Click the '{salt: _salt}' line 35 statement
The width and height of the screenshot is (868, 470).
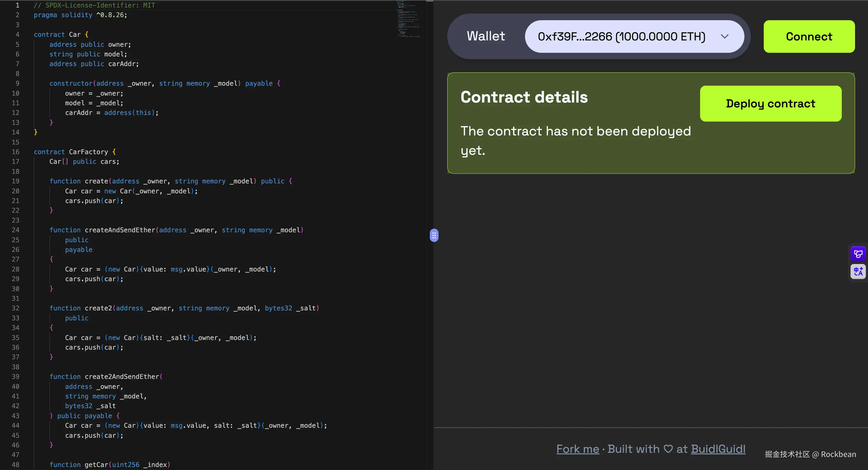(161, 338)
